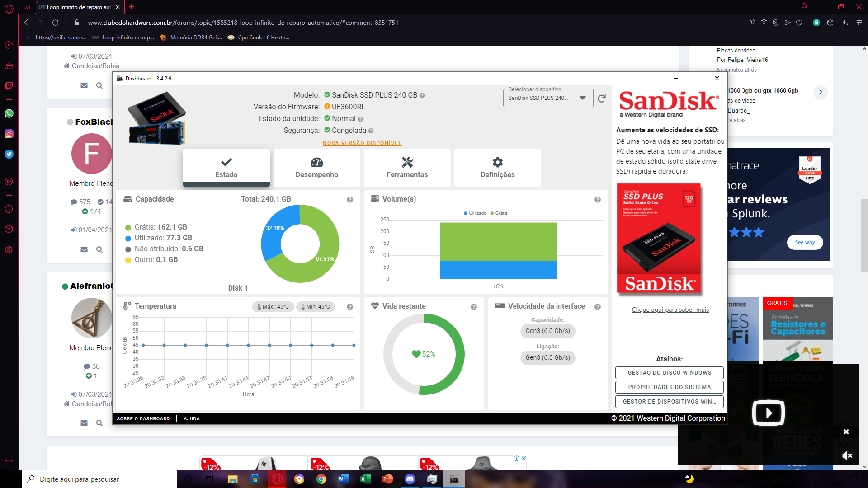Open a new tab in Opera

pyautogui.click(x=131, y=7)
